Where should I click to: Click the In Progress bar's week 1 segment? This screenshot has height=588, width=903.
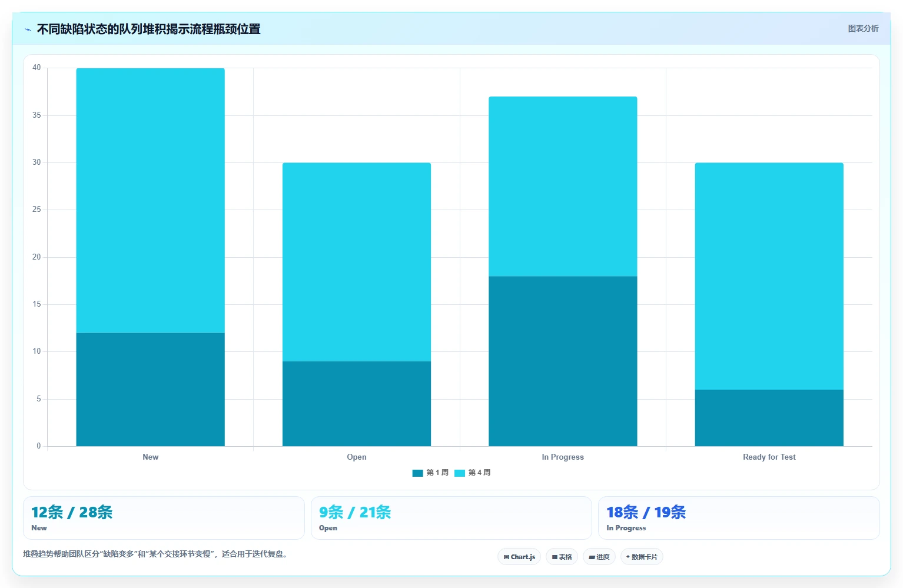pos(563,361)
